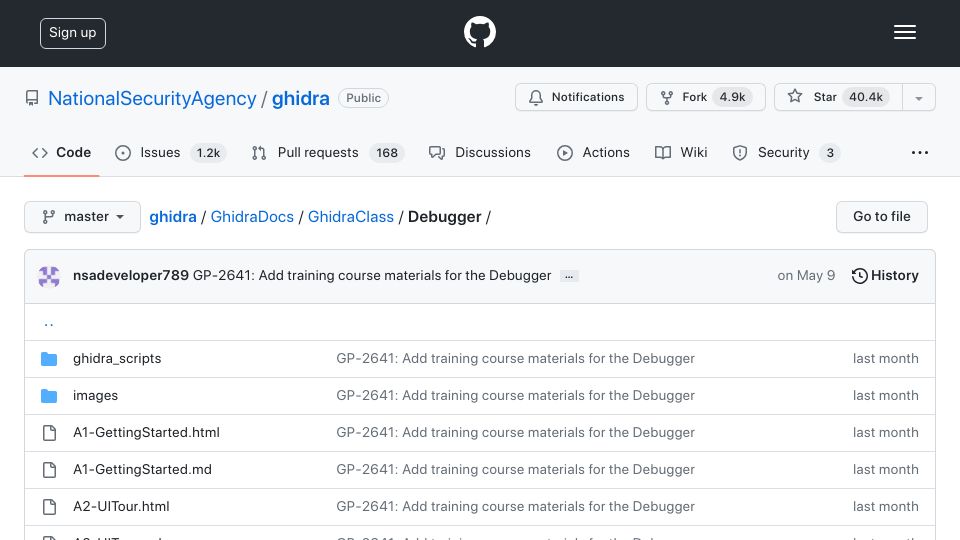The width and height of the screenshot is (960, 540).
Task: Open the Pull requests tab
Action: click(x=328, y=152)
